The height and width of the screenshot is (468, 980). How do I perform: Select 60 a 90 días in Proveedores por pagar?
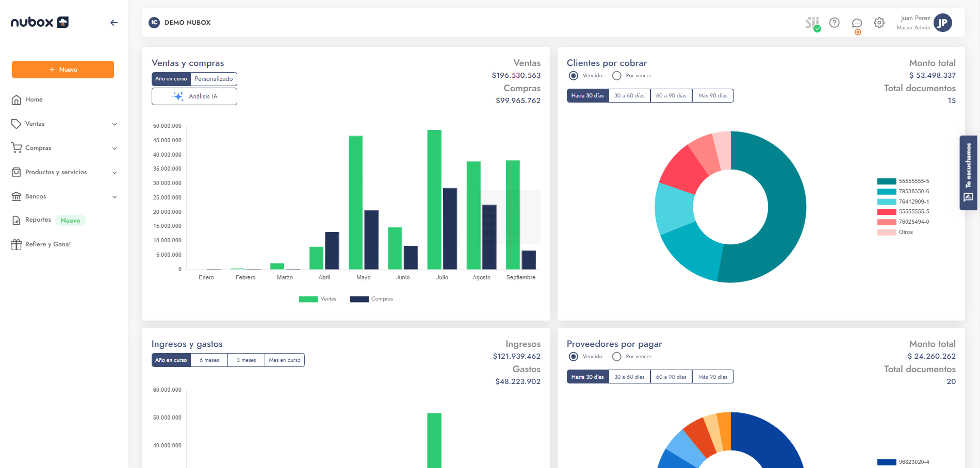[671, 377]
